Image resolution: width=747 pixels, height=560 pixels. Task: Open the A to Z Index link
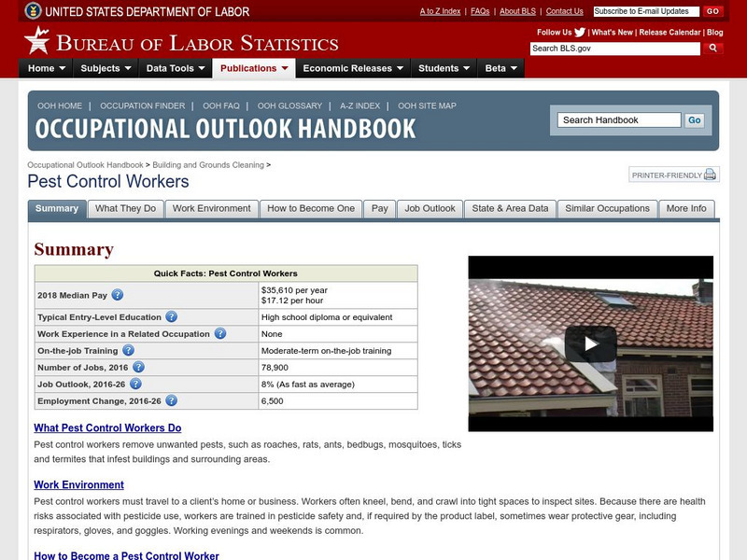pyautogui.click(x=440, y=11)
